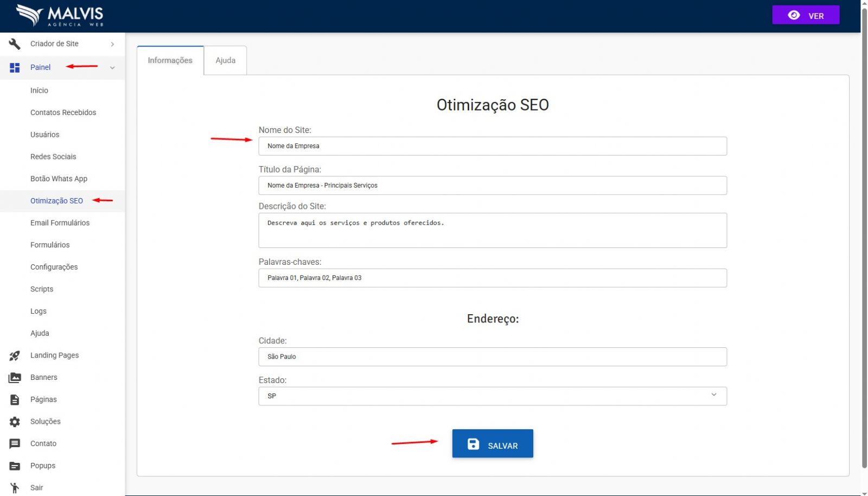Click the Criador de Site wrench icon

click(15, 44)
